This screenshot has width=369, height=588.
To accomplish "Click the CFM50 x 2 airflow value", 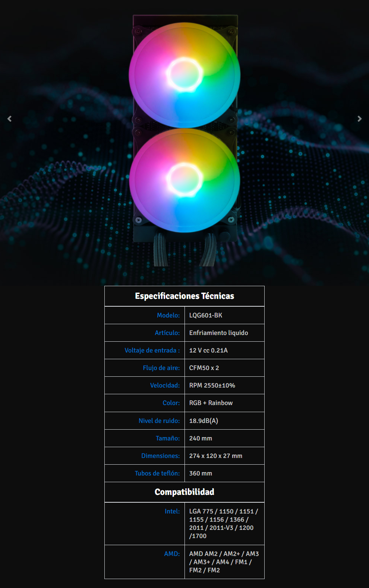I will point(204,368).
